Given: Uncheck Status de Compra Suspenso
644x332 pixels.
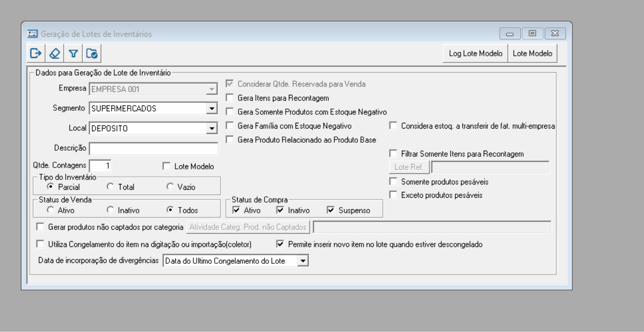Looking at the screenshot, I should coord(330,210).
